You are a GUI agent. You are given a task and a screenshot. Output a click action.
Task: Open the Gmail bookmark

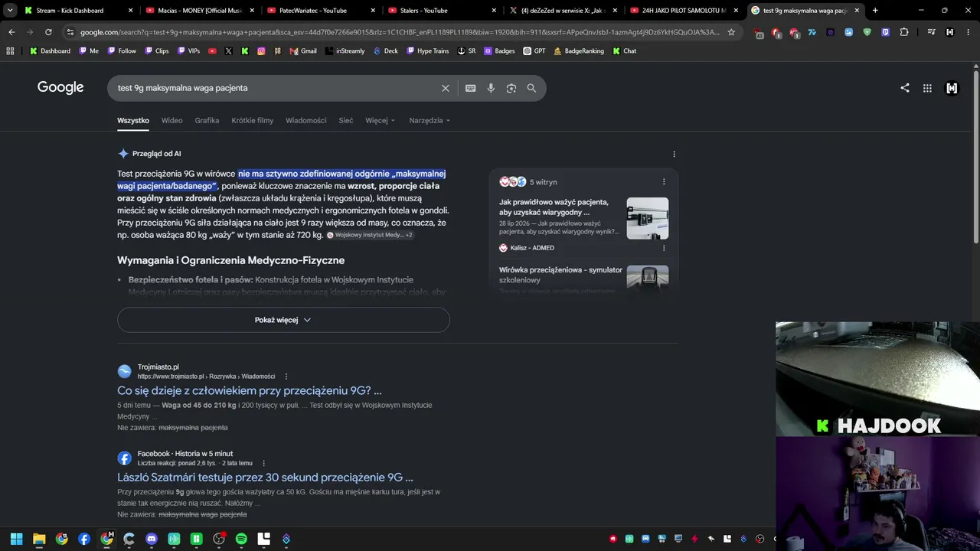[x=303, y=51]
